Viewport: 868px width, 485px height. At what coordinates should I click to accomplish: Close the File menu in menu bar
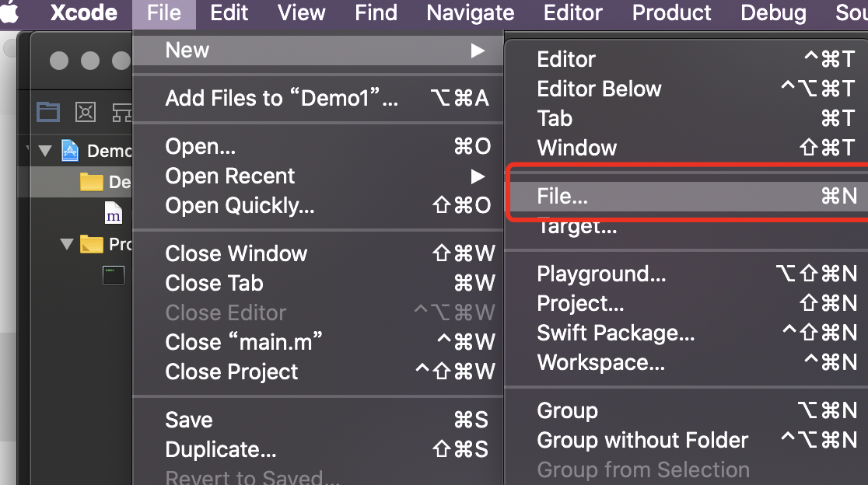tap(164, 12)
